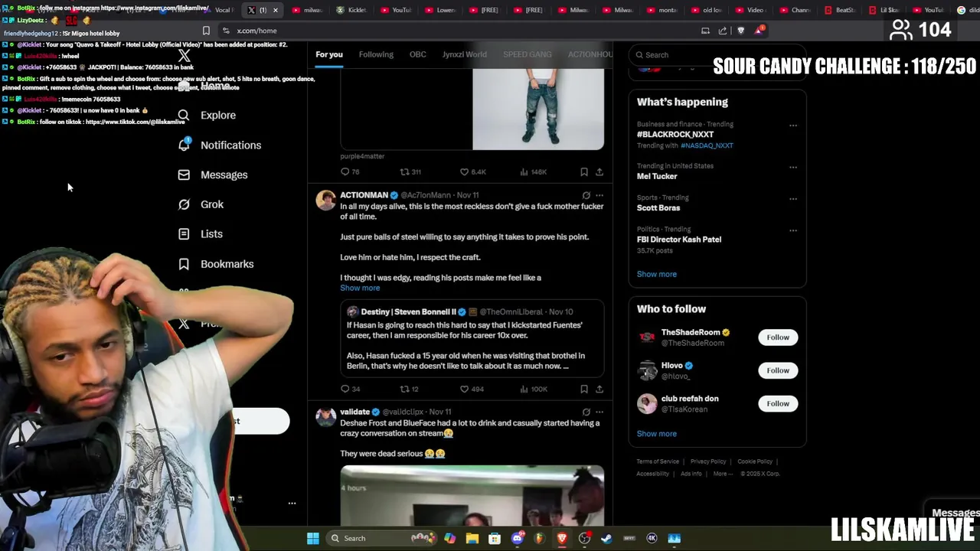Show more under Who to follow
Screen dimensions: 980x551
[x=657, y=434]
